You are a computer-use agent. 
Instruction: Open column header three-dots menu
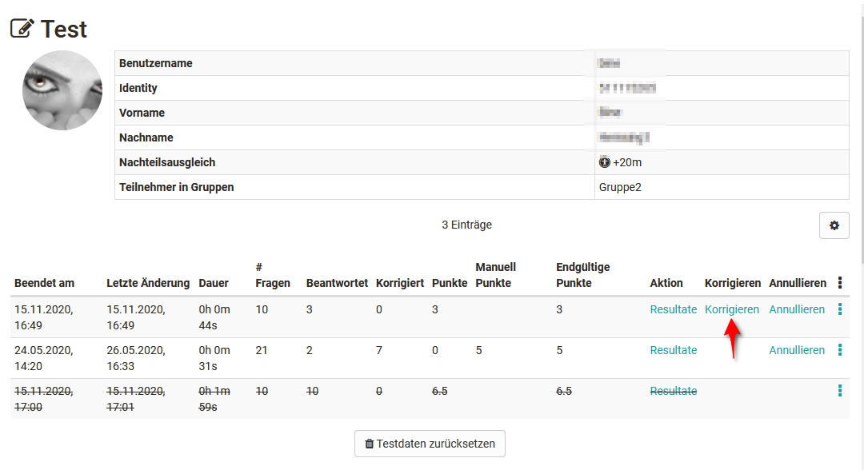(x=839, y=283)
